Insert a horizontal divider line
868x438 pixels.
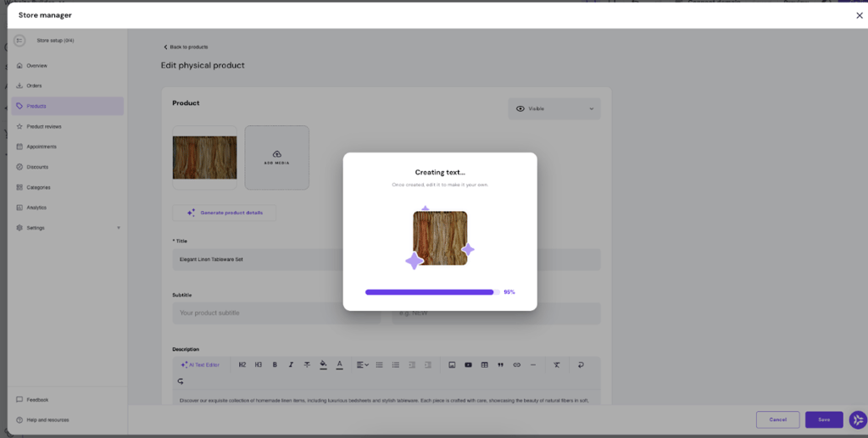click(x=533, y=365)
